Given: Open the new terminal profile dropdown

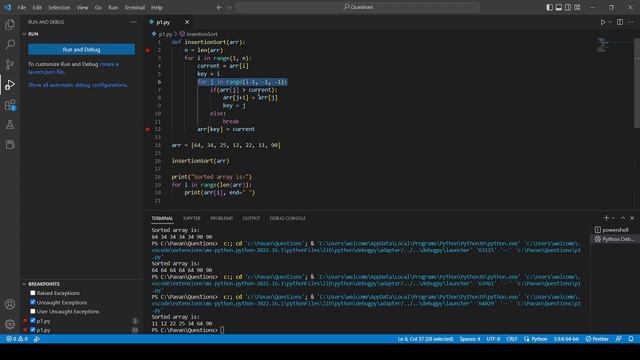Looking at the screenshot, I should click(x=613, y=218).
